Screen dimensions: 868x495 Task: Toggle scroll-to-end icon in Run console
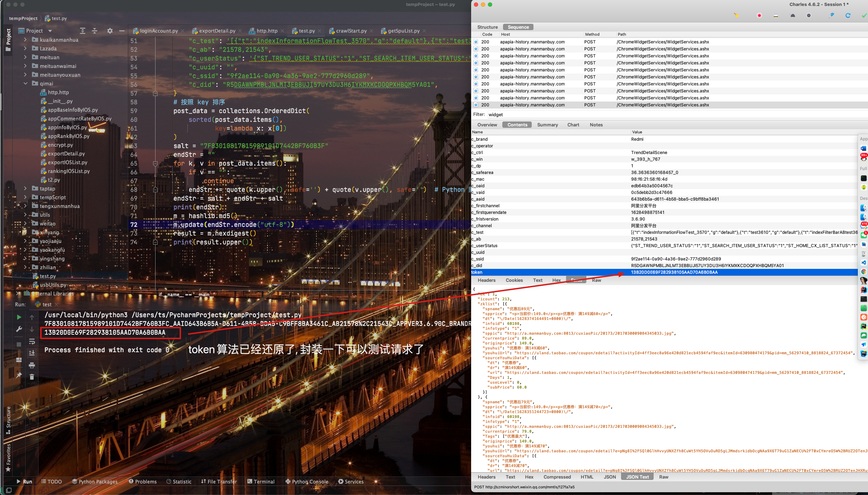(x=32, y=353)
